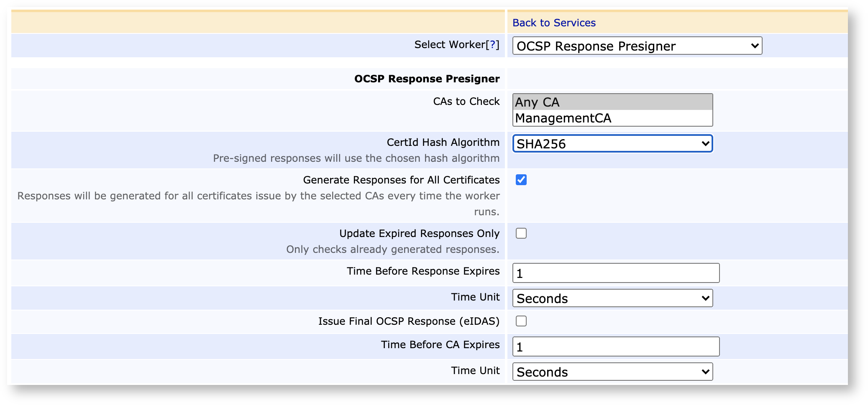
Task: Select Any CA in the CAs list
Action: click(612, 102)
